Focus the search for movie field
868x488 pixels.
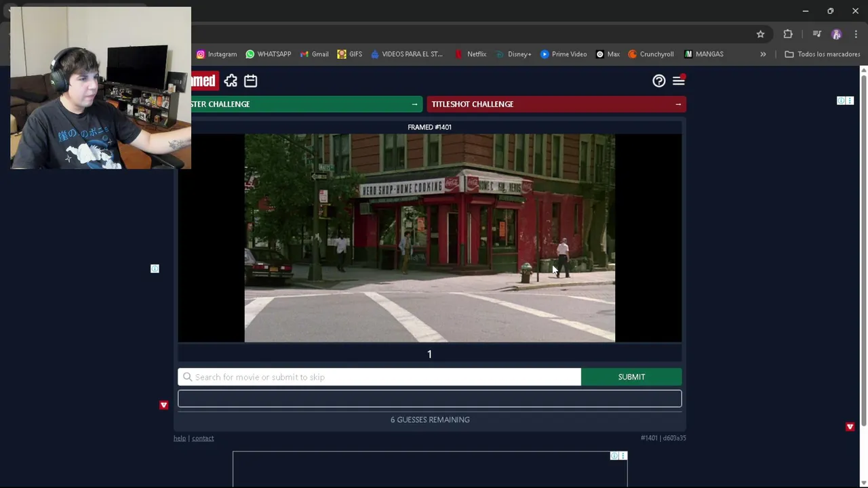coord(379,377)
